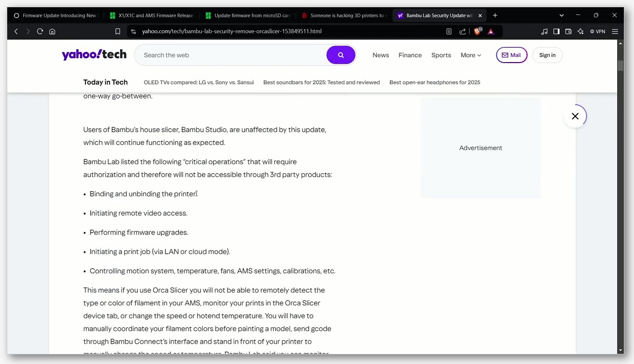Switch to X1/X1C and AMS Firmware tab

pyautogui.click(x=152, y=15)
